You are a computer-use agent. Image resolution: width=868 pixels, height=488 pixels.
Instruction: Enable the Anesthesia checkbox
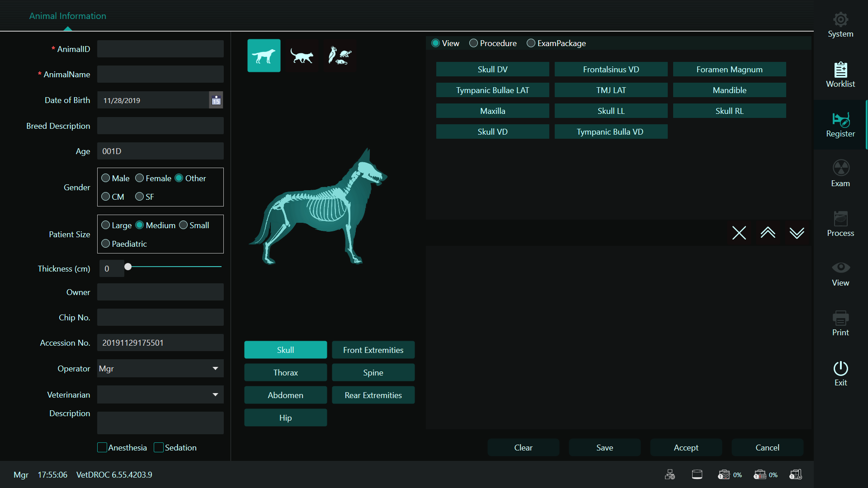tap(102, 448)
